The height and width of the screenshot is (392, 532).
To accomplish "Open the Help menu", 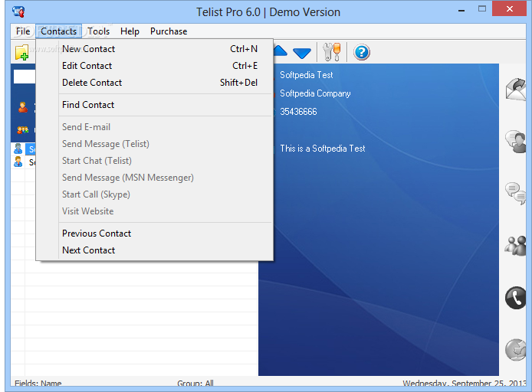I will point(130,31).
